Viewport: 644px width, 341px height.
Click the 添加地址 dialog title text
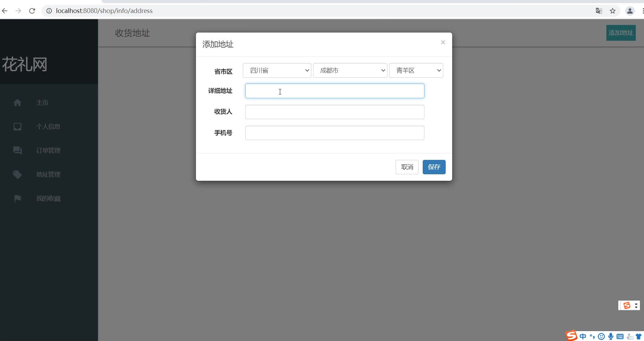tap(218, 44)
